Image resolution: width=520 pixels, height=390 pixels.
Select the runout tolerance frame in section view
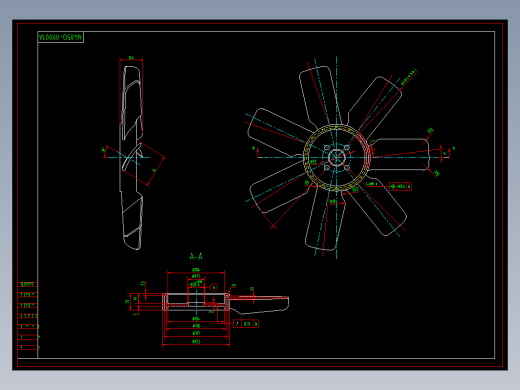pyautogui.click(x=246, y=324)
